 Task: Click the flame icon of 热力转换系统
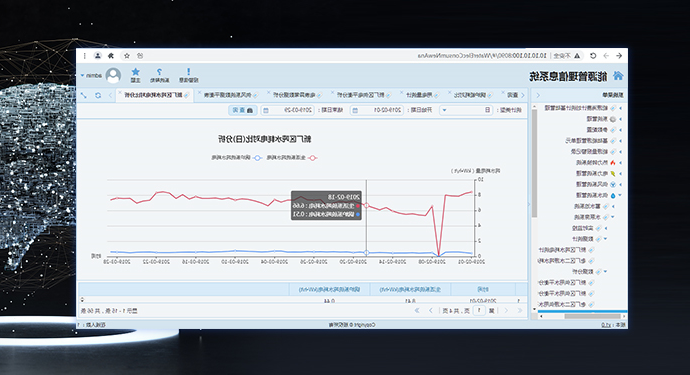[x=613, y=162]
